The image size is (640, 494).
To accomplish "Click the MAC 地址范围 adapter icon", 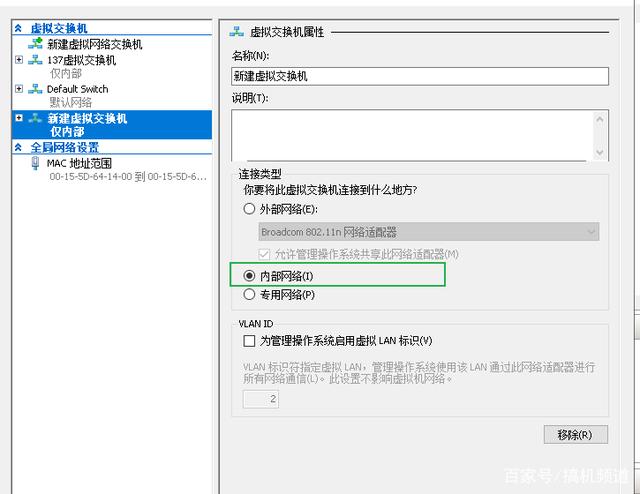I will [36, 163].
